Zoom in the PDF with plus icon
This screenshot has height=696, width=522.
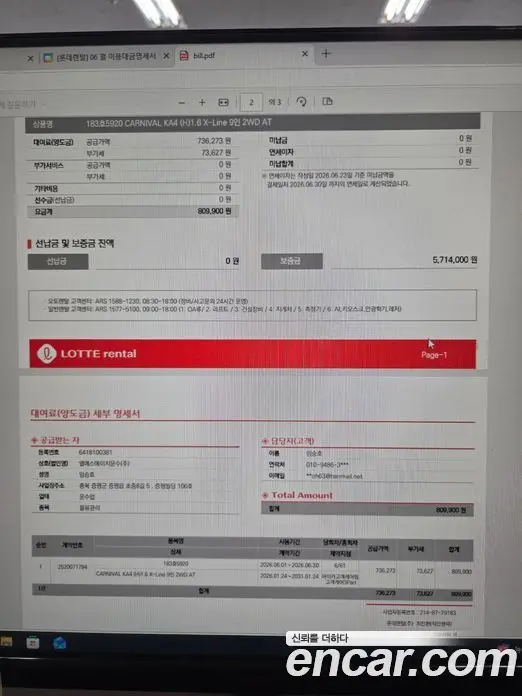click(x=202, y=103)
